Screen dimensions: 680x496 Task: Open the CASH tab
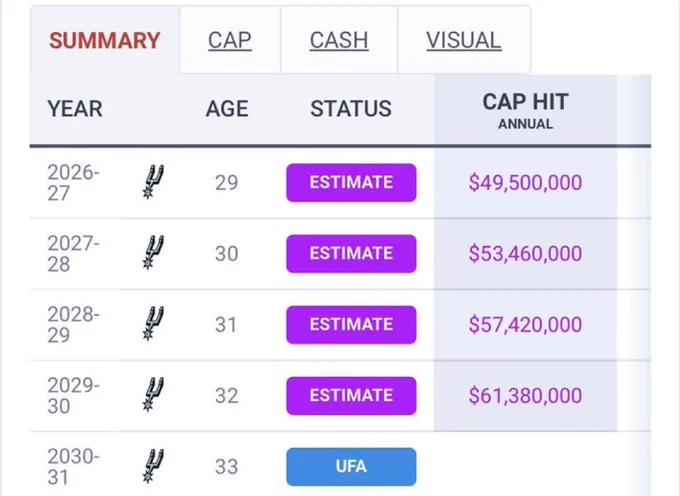pos(339,40)
